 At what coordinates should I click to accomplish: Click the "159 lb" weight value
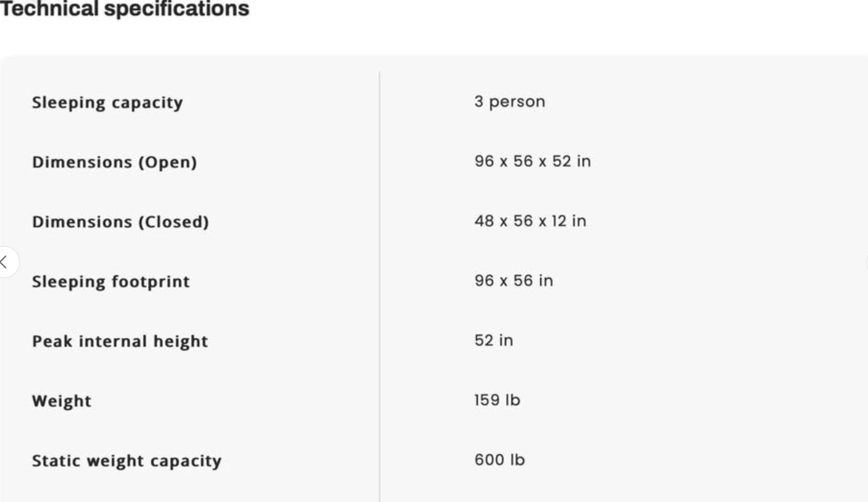[497, 400]
